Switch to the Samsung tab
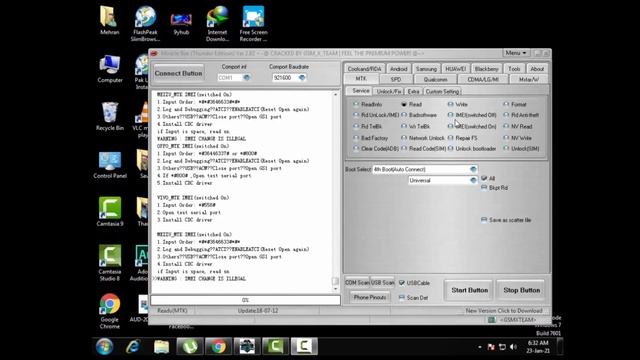The height and width of the screenshot is (360, 640). click(x=426, y=69)
